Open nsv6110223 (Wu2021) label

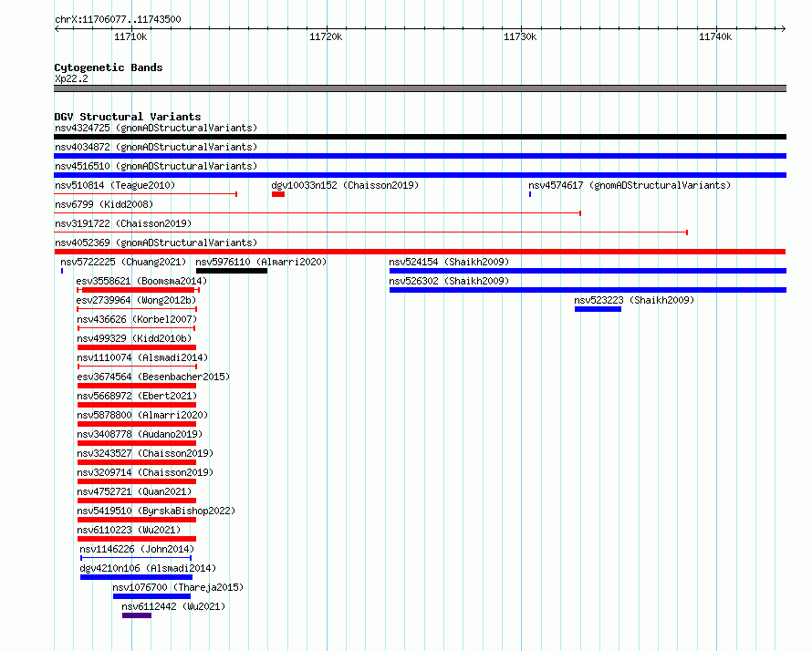(x=129, y=530)
